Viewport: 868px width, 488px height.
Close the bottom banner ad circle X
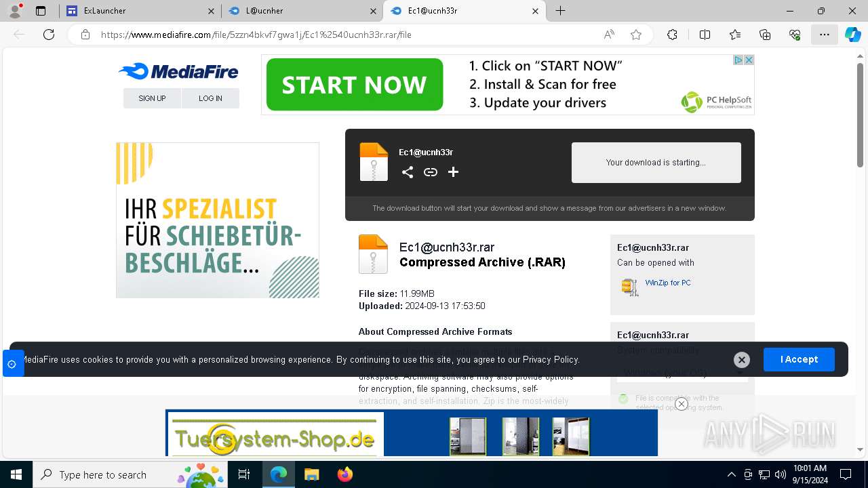point(682,404)
